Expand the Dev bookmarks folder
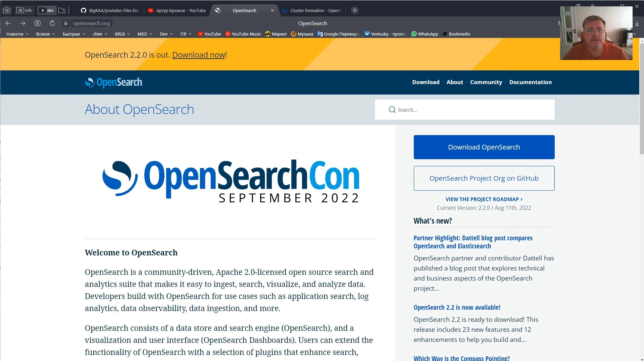Viewport: 644px width, 361px height. coord(166,34)
